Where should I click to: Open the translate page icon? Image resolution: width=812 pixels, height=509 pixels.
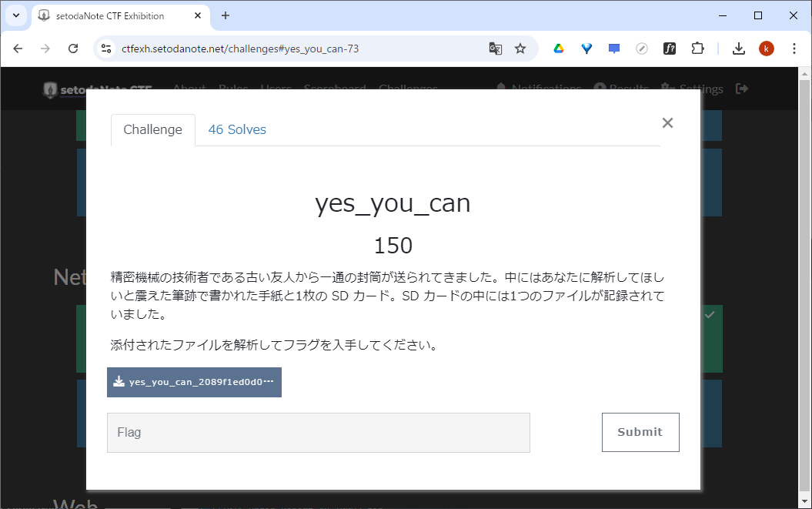click(496, 49)
